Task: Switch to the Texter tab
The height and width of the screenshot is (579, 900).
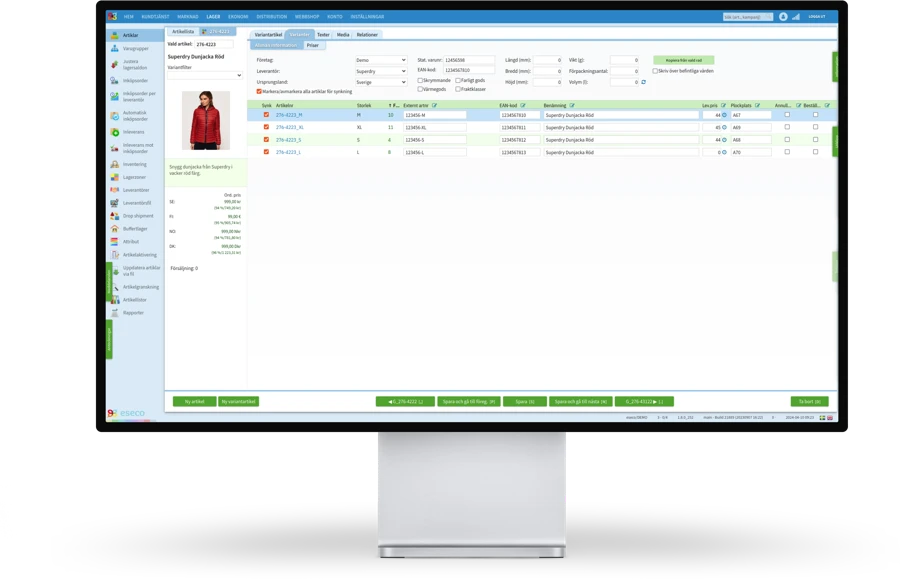Action: point(323,34)
